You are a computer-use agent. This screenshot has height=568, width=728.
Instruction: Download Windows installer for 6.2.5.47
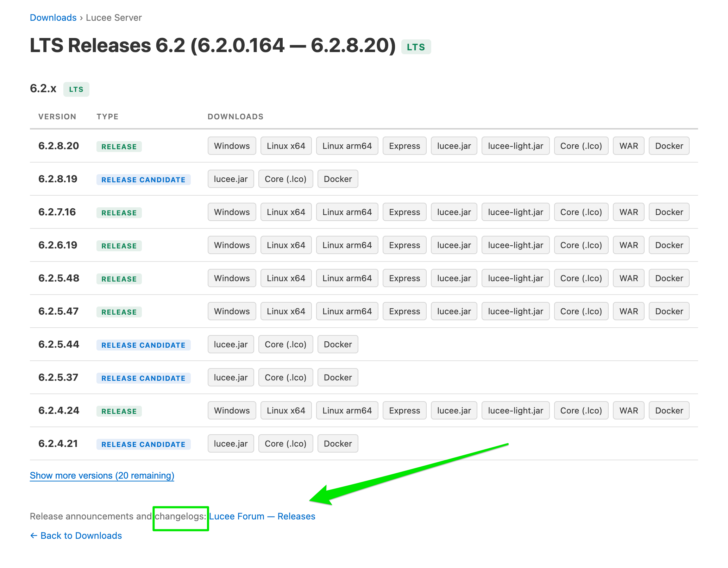(x=232, y=311)
